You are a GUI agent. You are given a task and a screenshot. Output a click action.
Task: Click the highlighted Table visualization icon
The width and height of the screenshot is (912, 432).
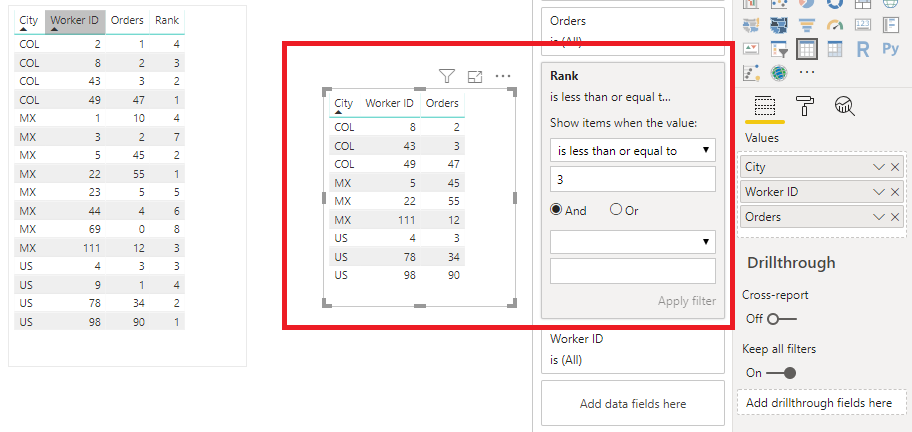(x=807, y=49)
